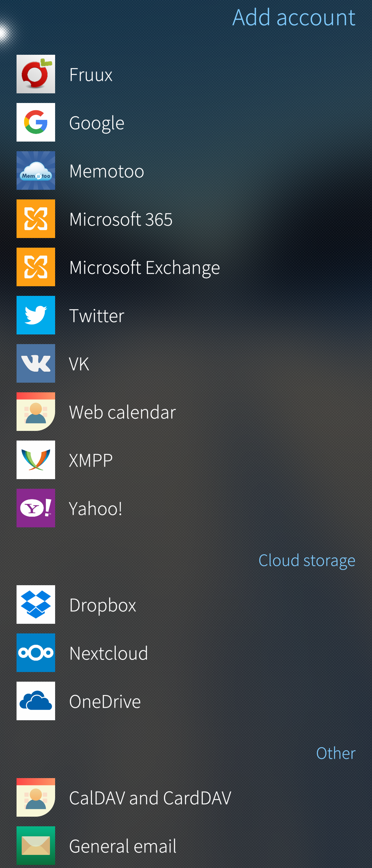Select the VK logo icon
Image resolution: width=372 pixels, height=868 pixels.
point(36,363)
